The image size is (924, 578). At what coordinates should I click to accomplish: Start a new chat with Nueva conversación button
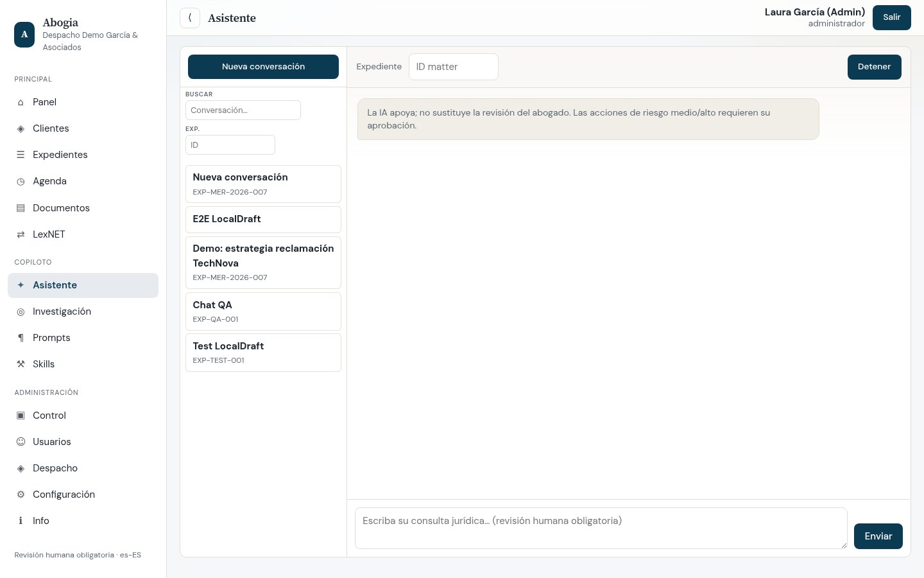[x=263, y=67]
